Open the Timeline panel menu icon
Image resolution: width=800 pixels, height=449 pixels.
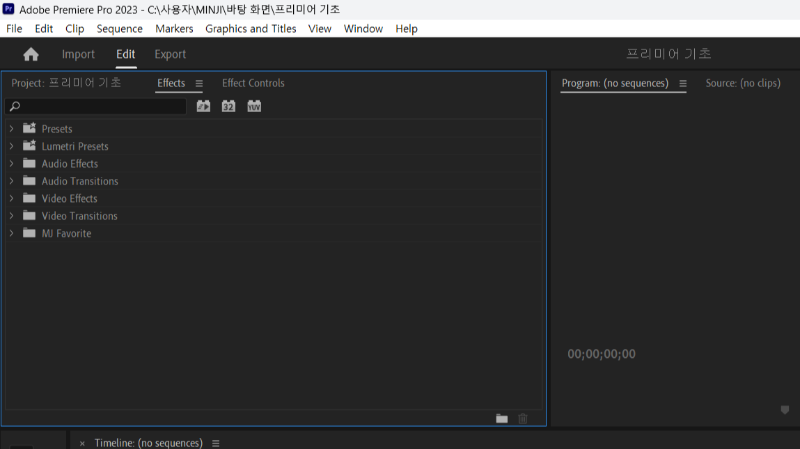[x=215, y=443]
